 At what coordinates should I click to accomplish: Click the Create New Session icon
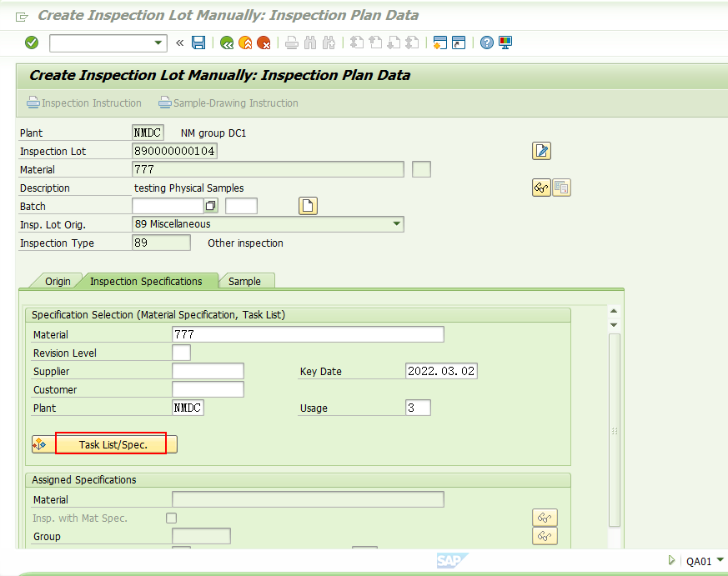point(439,43)
